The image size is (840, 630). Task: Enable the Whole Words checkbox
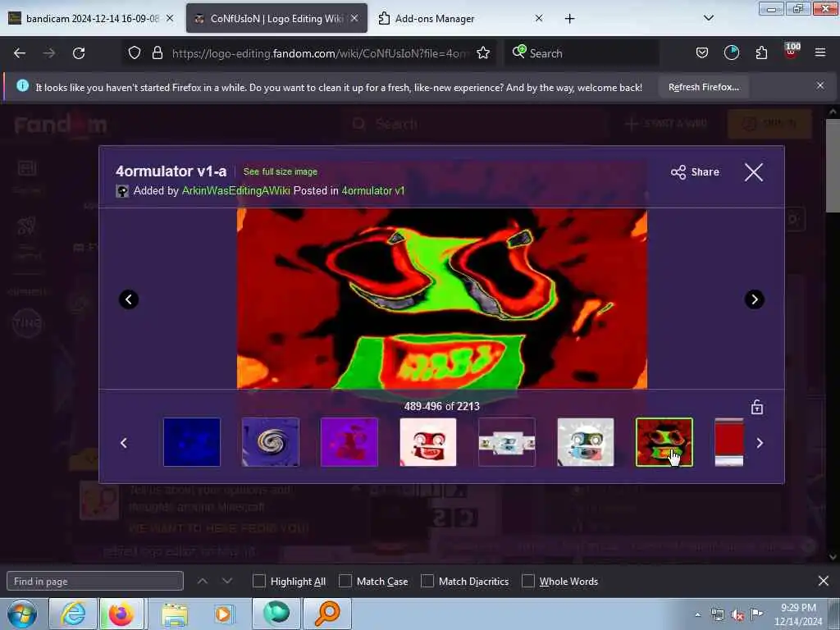[528, 582]
